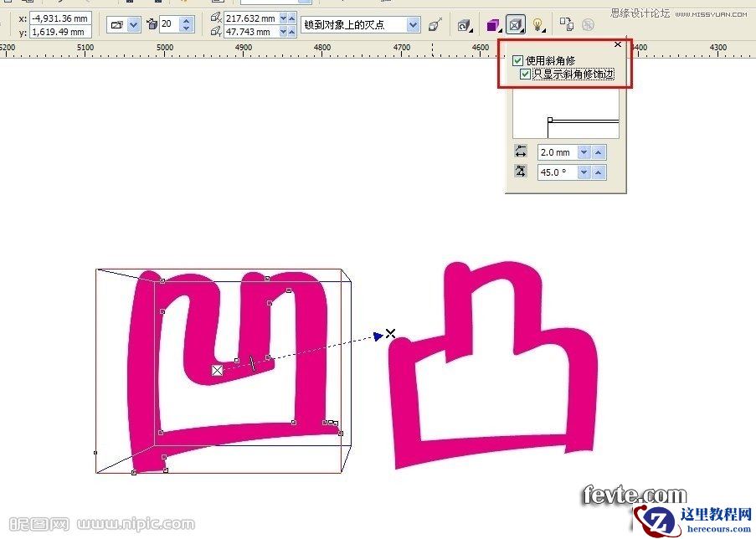Open the bevel depth 2.0 mm dropdown arrow

(583, 152)
